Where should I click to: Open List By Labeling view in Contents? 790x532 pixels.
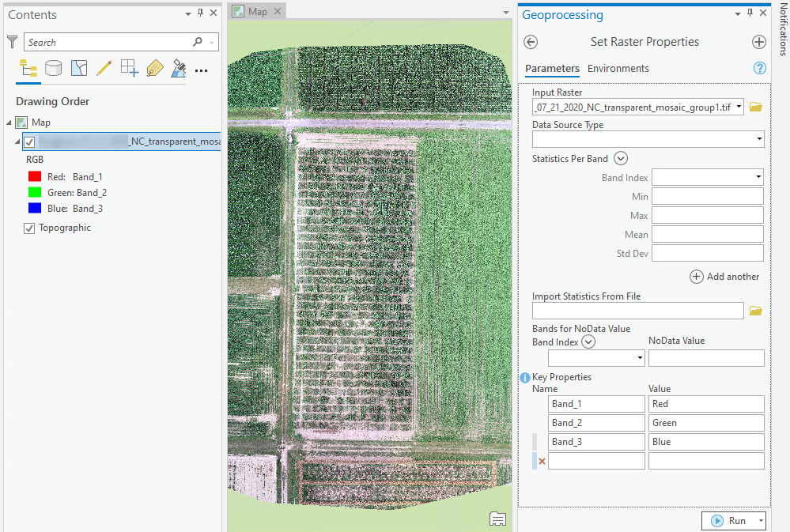[x=154, y=68]
